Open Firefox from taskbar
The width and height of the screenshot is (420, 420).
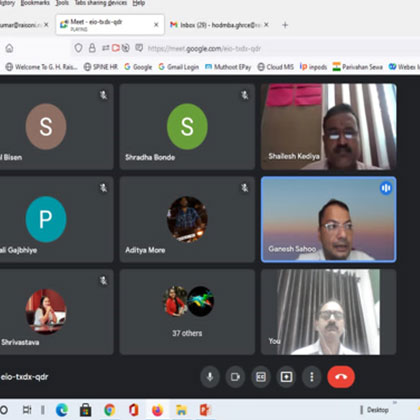pyautogui.click(x=158, y=410)
